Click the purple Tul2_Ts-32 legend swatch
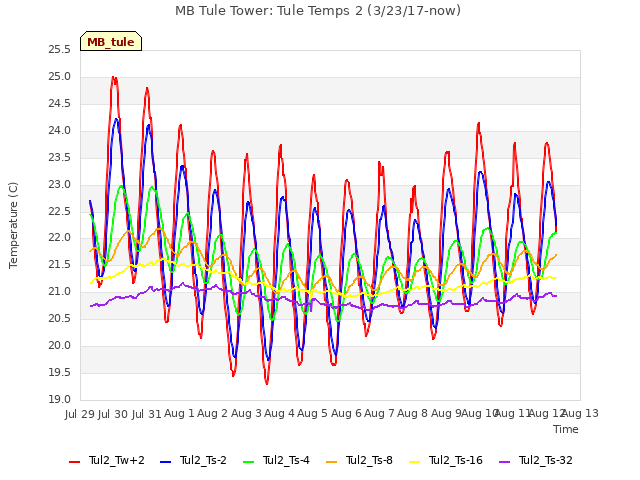 [504, 461]
